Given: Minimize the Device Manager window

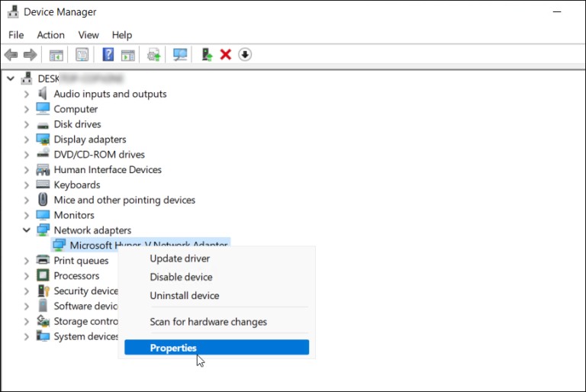Looking at the screenshot, I should pos(557,12).
